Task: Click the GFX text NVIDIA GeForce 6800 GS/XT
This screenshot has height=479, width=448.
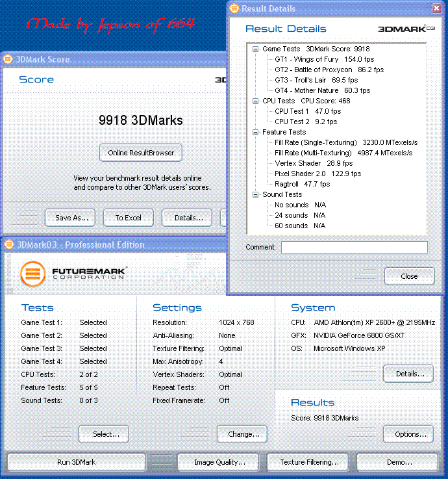Action: (x=359, y=335)
